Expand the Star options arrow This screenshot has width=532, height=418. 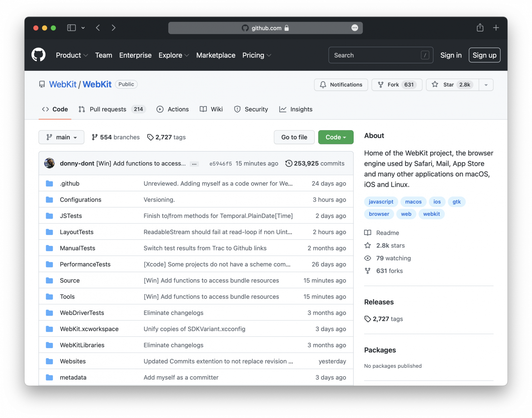(486, 85)
